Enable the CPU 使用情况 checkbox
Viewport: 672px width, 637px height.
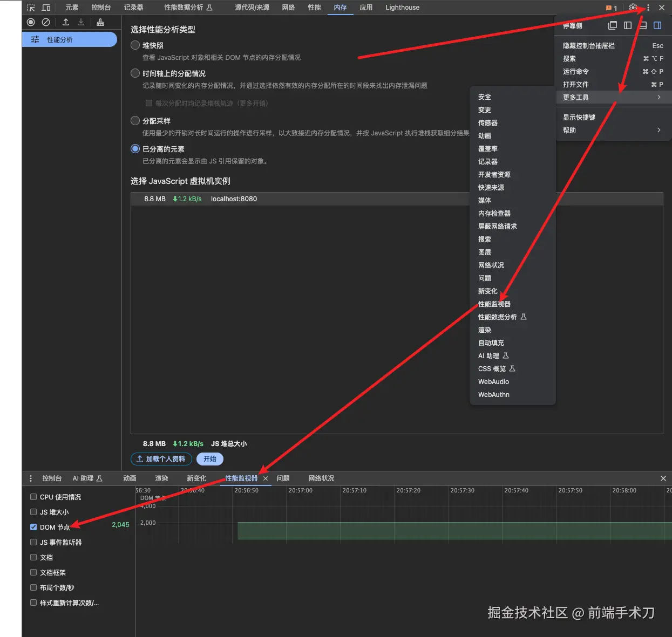(x=33, y=497)
